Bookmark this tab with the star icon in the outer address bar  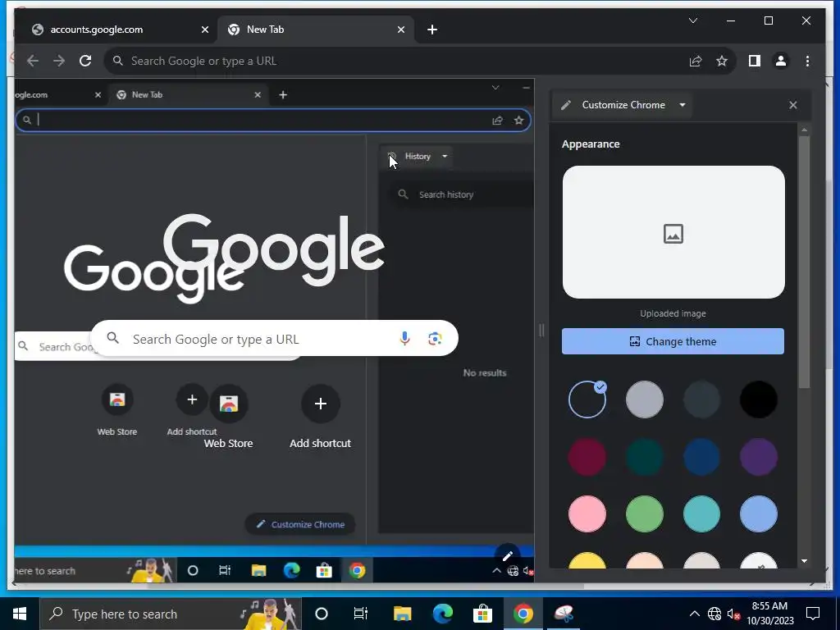tap(722, 61)
